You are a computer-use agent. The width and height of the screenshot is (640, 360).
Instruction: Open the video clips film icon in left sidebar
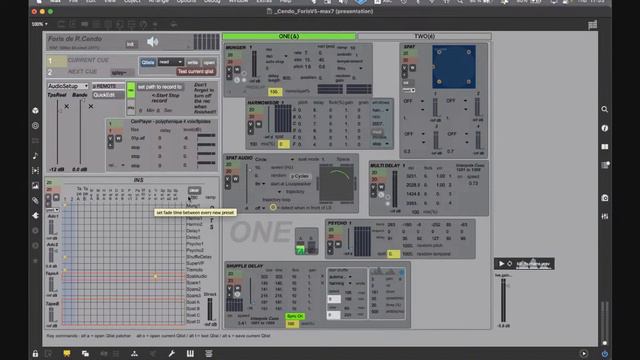click(x=36, y=171)
